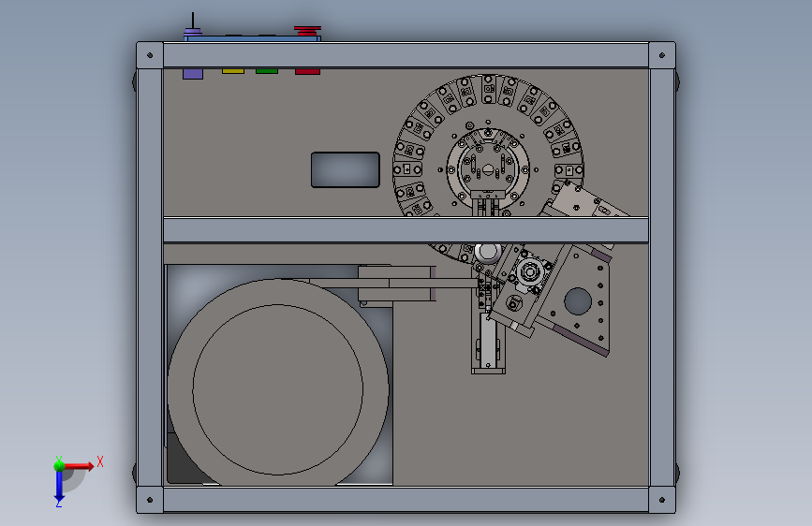Screen dimensions: 812x526
Task: Pick the round hole in the angled mounting plate
Action: tap(578, 301)
